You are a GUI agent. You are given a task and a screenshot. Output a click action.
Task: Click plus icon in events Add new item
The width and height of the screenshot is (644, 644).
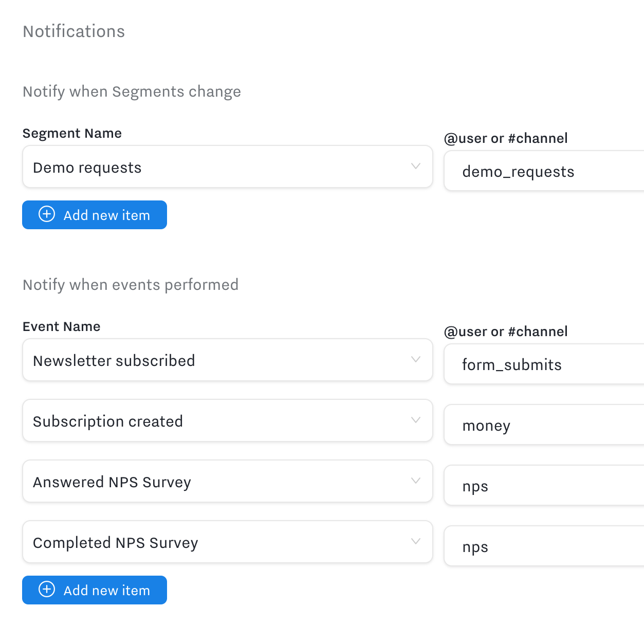click(x=47, y=590)
